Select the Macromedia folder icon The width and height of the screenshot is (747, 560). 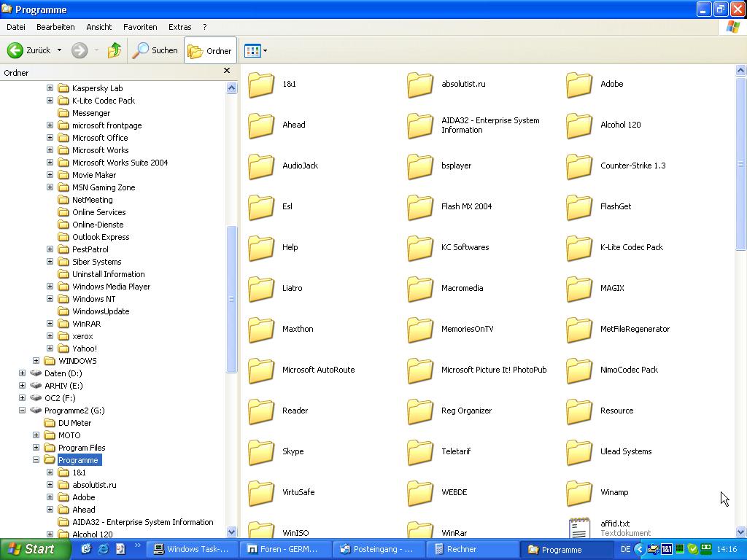(420, 289)
